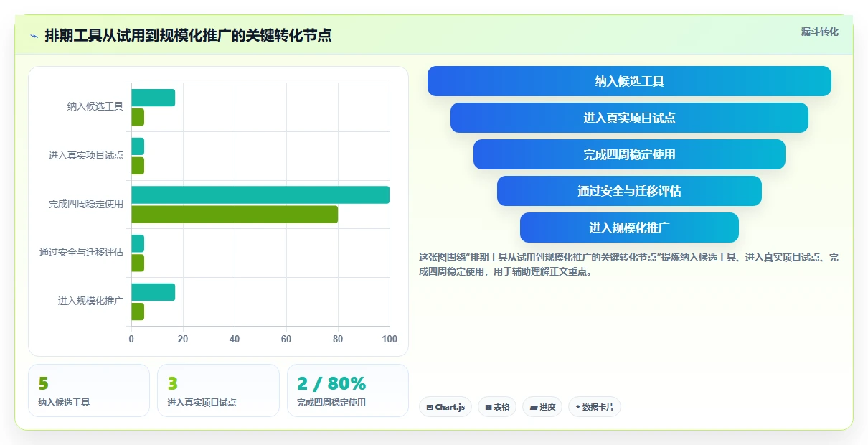Click the teal bar for 通过安全与迁移评估
Screen dimensions: 868x445
[x=138, y=243]
